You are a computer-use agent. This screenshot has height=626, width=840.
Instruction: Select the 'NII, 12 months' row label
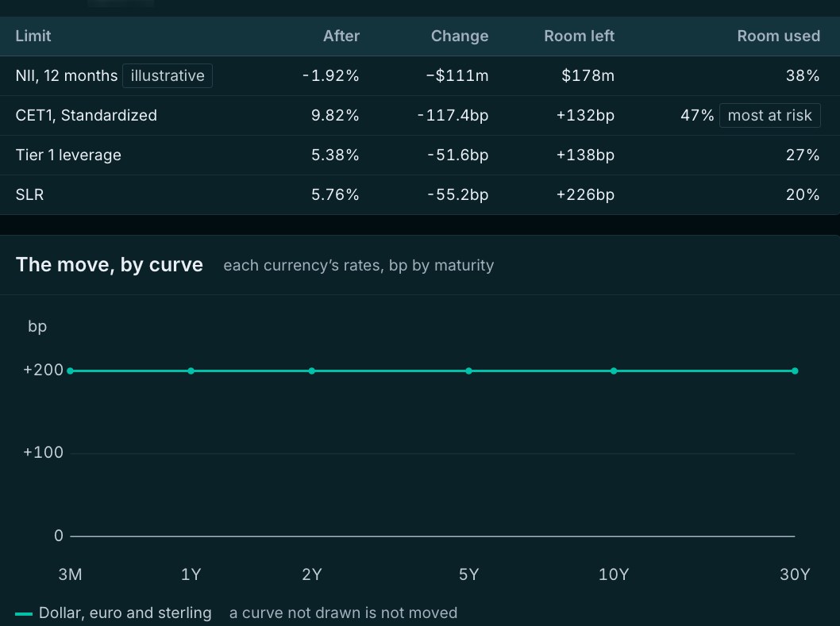67,75
